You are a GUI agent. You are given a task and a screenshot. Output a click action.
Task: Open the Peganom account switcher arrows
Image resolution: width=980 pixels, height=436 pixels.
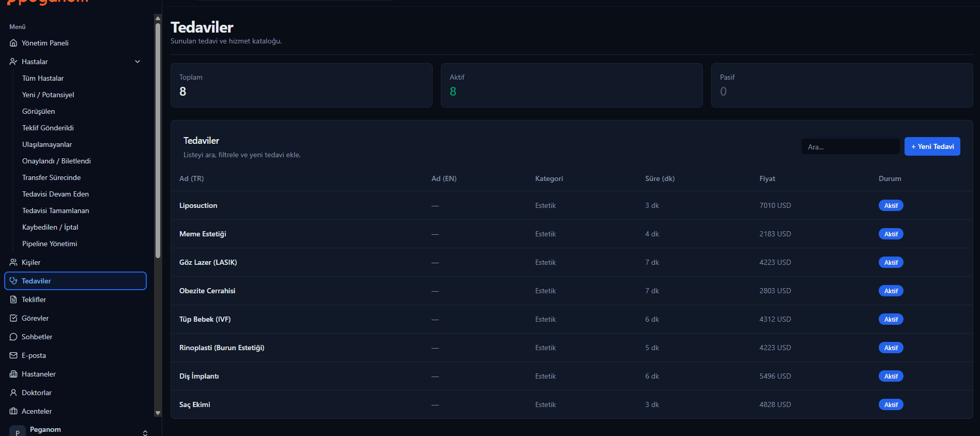pos(145,432)
